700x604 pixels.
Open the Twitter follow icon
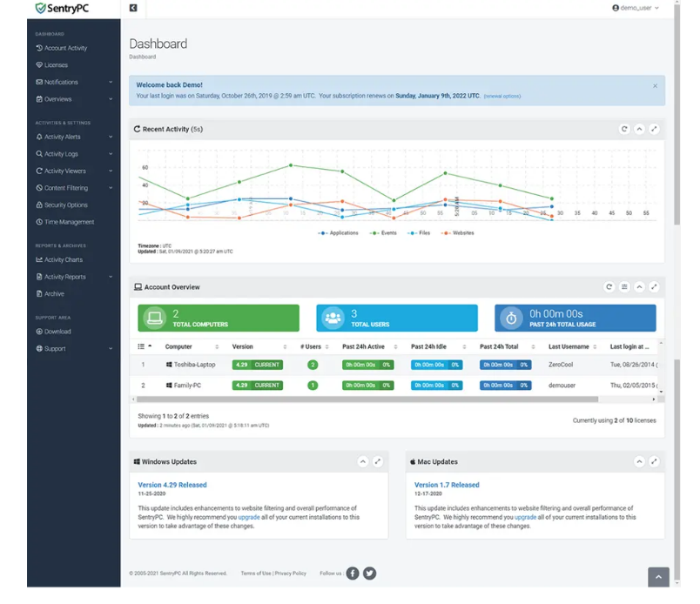pyautogui.click(x=370, y=574)
